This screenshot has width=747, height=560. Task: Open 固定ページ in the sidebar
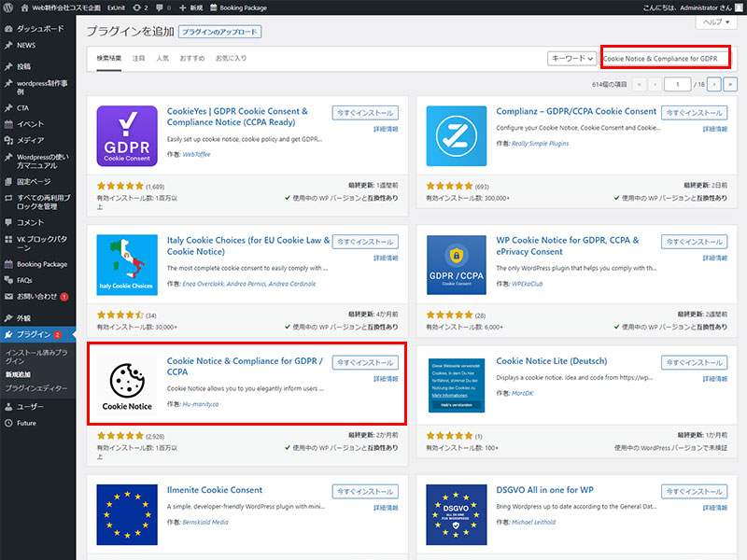(33, 183)
